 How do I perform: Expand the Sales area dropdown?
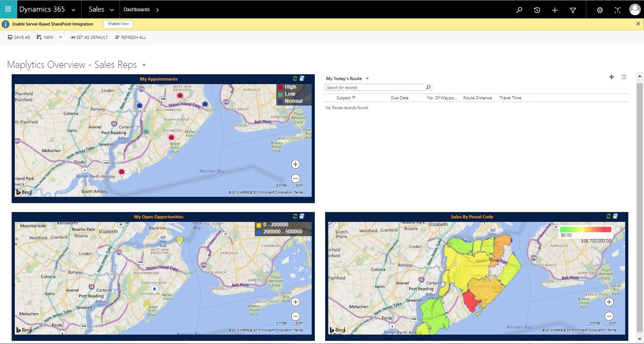(112, 10)
